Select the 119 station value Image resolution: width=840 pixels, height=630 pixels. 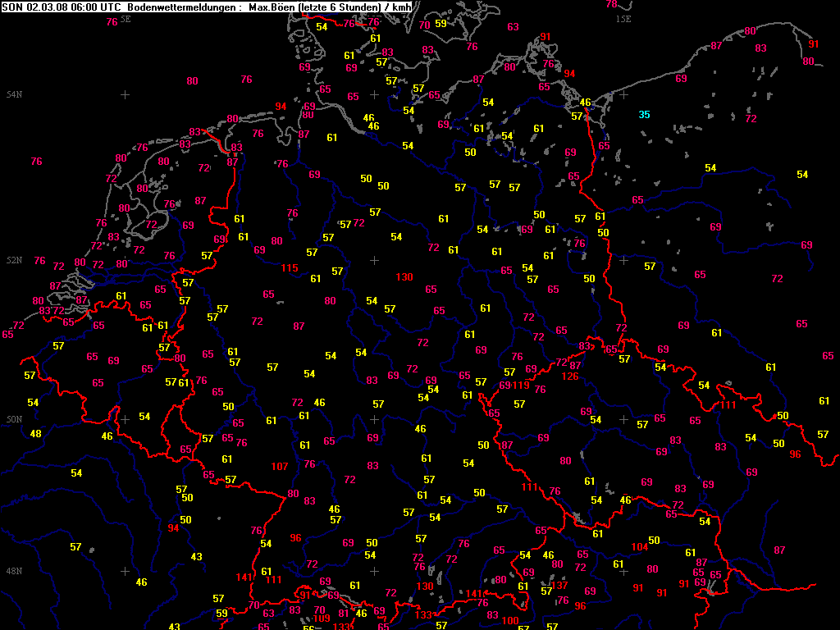(522, 386)
